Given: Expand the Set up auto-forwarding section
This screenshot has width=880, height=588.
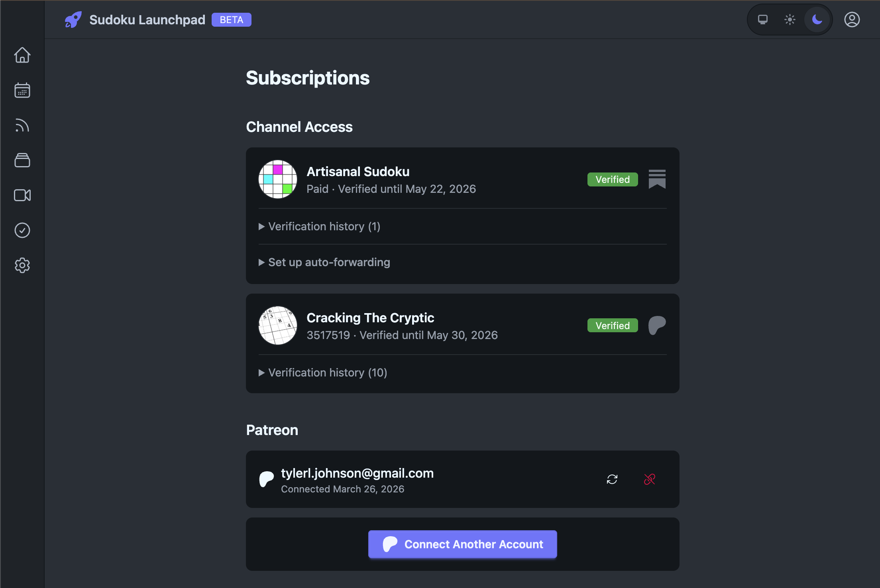Looking at the screenshot, I should pyautogui.click(x=324, y=262).
